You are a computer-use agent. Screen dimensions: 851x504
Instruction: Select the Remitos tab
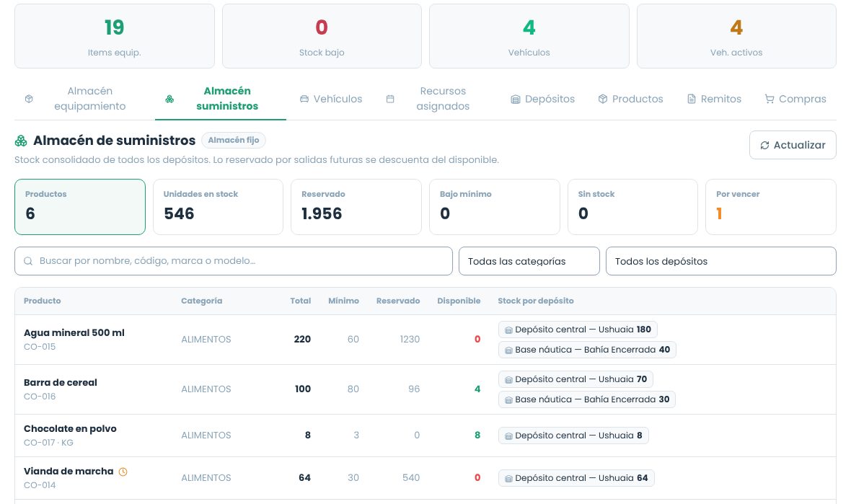[714, 99]
